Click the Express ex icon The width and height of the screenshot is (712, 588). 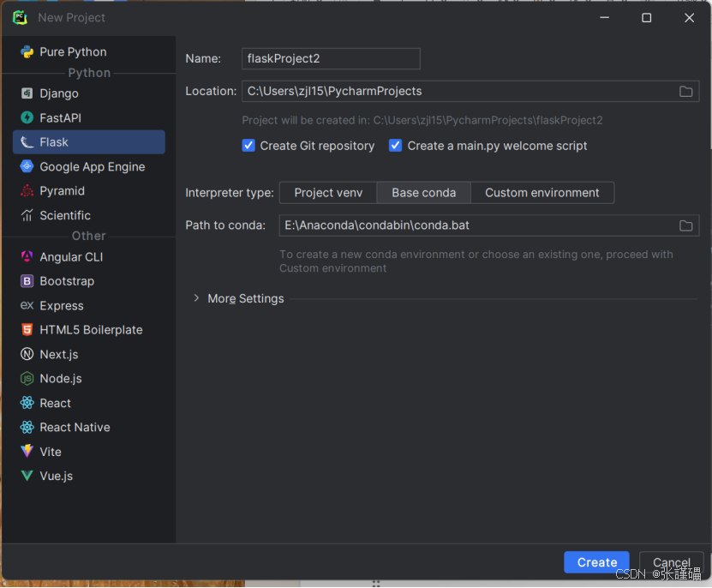pos(27,305)
